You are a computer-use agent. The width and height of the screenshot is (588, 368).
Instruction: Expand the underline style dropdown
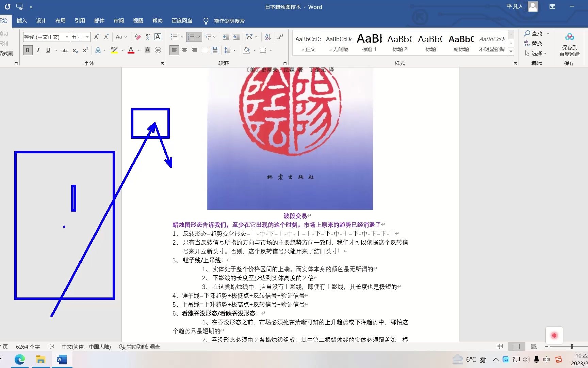[56, 50]
